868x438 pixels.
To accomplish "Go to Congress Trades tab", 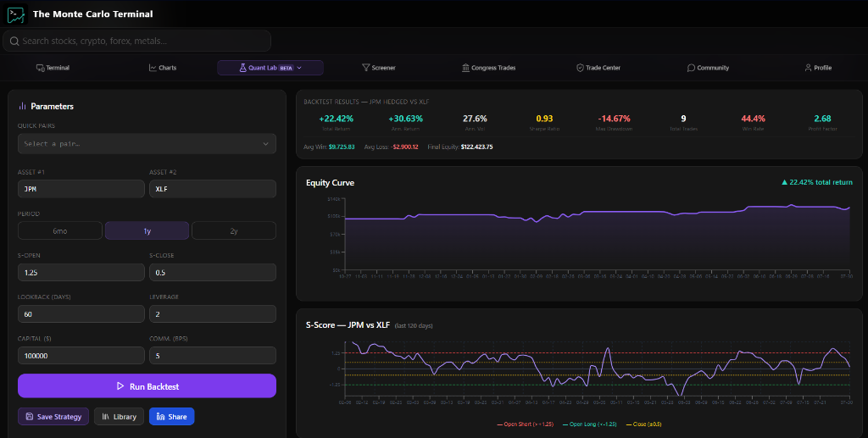I will click(x=489, y=68).
